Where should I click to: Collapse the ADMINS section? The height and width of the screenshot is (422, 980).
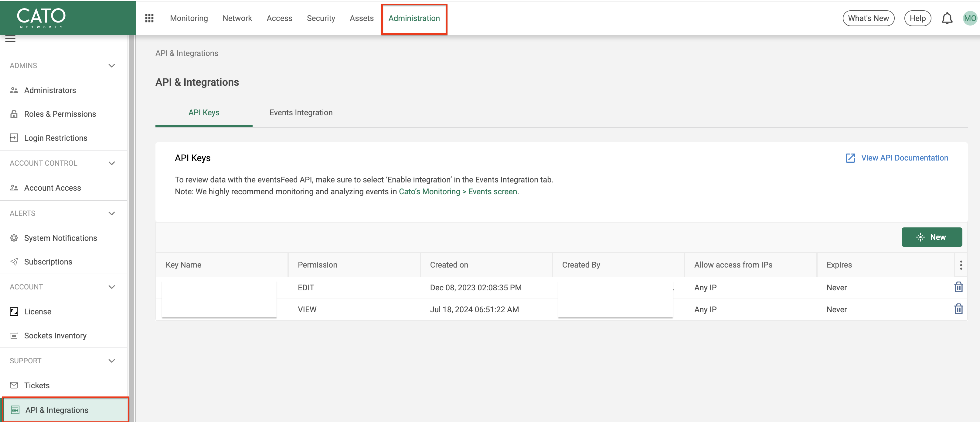tap(111, 65)
